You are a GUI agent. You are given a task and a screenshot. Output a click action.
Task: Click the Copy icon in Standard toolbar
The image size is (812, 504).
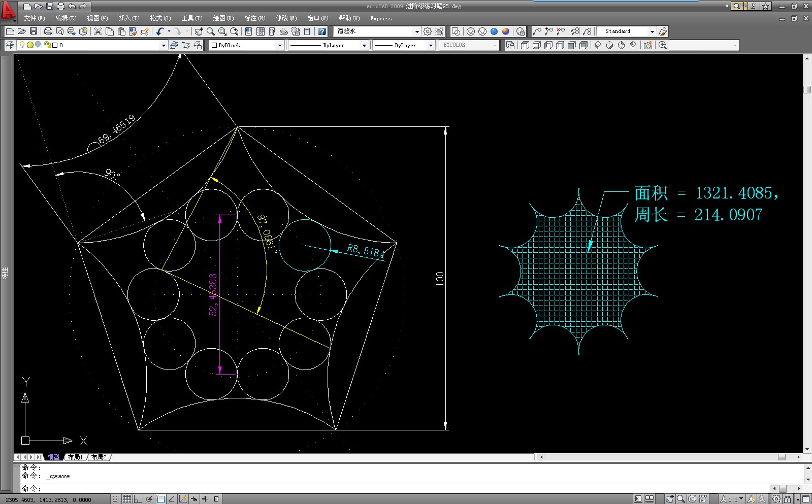click(x=110, y=31)
